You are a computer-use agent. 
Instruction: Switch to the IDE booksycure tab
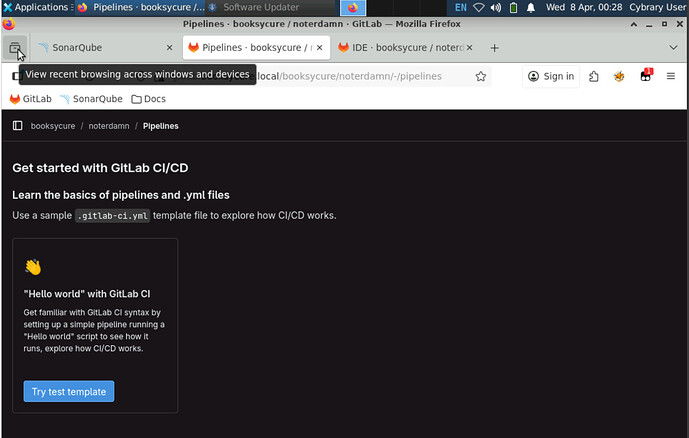click(400, 47)
